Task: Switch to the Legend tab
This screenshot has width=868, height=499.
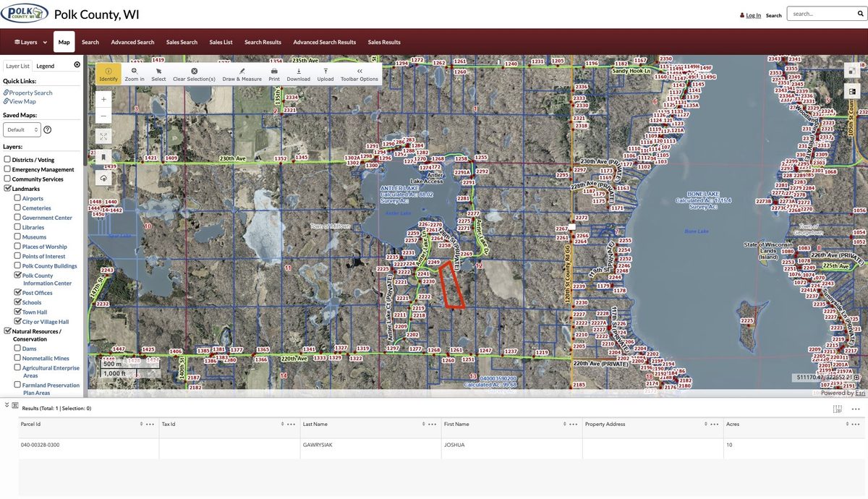Action: (46, 66)
